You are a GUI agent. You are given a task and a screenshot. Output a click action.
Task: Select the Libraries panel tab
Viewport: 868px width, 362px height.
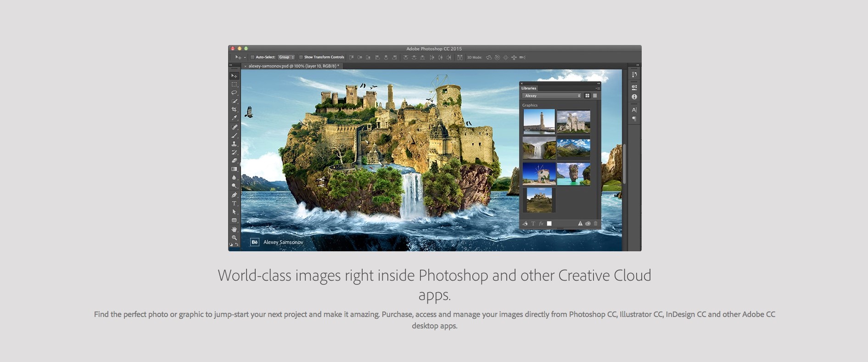click(529, 88)
